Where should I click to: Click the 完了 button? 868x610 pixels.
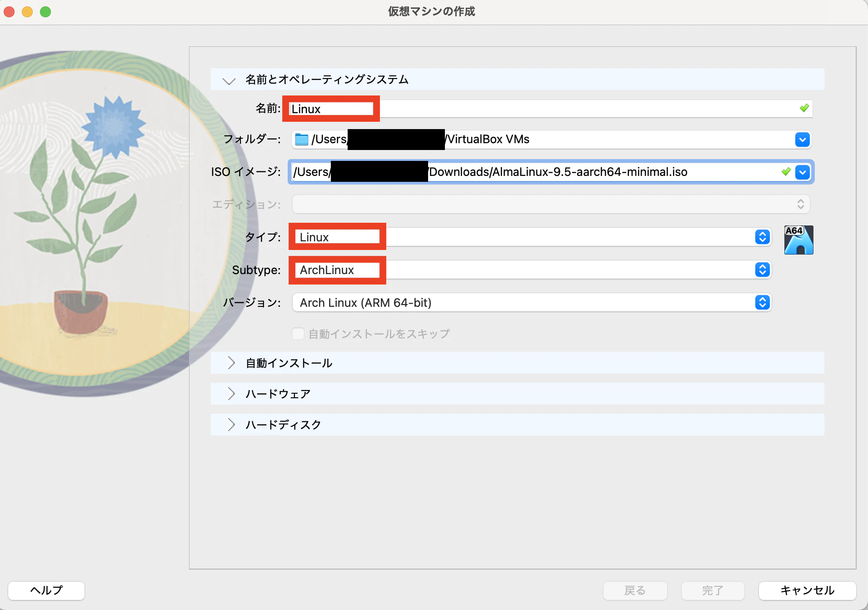(x=713, y=590)
